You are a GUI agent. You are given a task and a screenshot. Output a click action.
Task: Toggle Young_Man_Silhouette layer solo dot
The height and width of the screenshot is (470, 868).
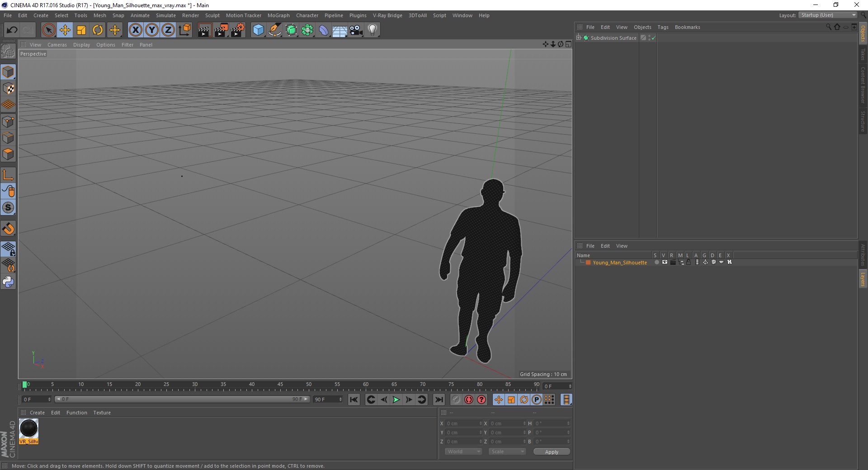pyautogui.click(x=656, y=262)
